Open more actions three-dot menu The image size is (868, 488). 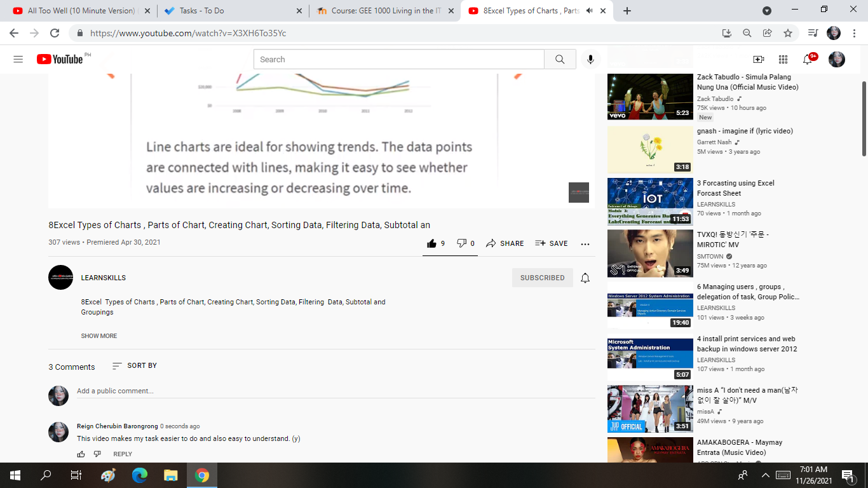pyautogui.click(x=585, y=243)
